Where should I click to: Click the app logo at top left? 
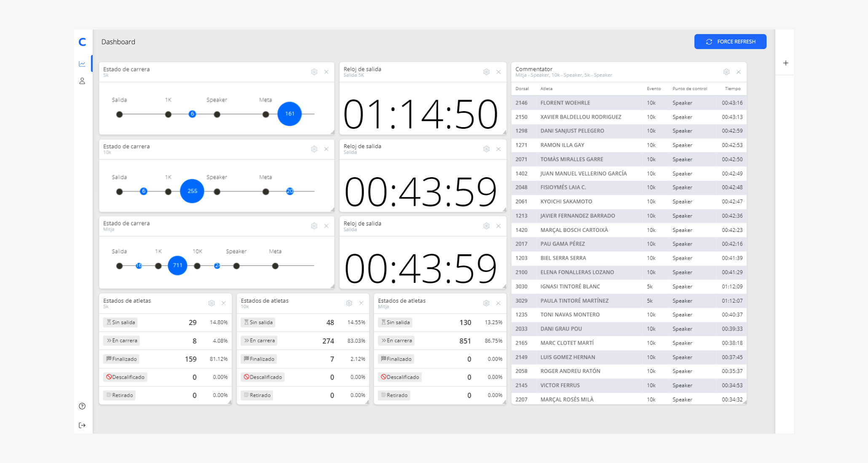click(83, 42)
